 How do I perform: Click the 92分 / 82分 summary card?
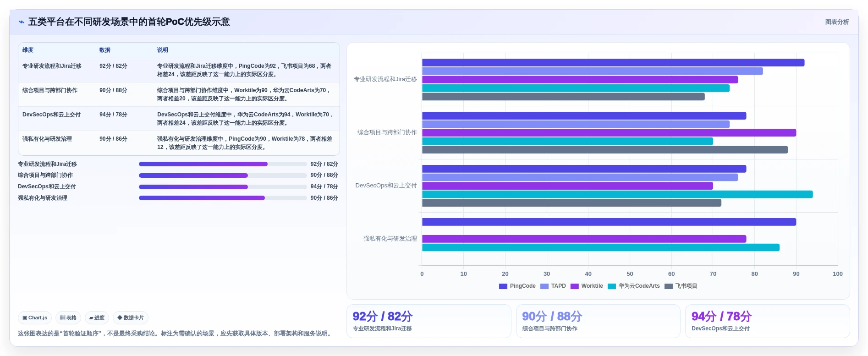pyautogui.click(x=429, y=321)
